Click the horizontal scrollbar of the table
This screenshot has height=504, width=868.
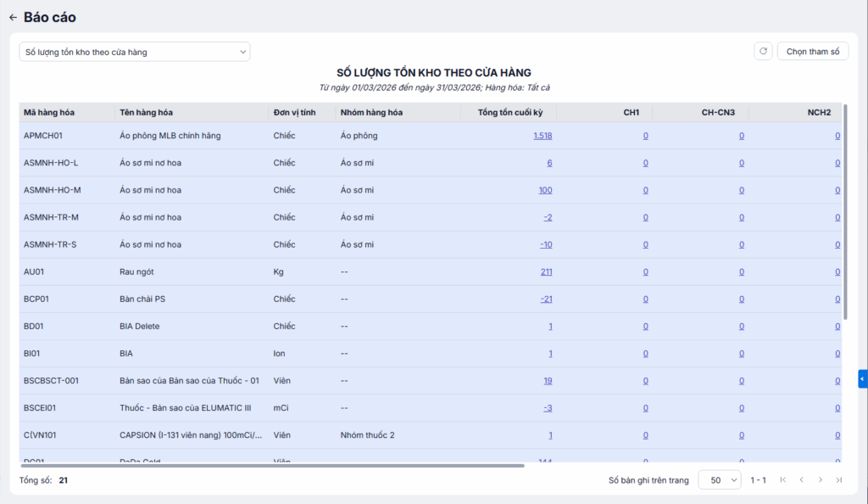coord(271,465)
